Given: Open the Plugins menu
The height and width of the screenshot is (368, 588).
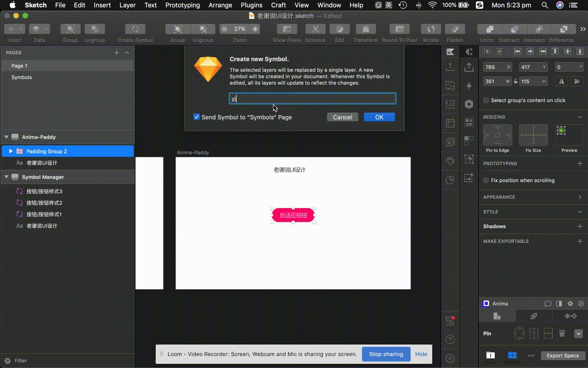Looking at the screenshot, I should tap(251, 5).
